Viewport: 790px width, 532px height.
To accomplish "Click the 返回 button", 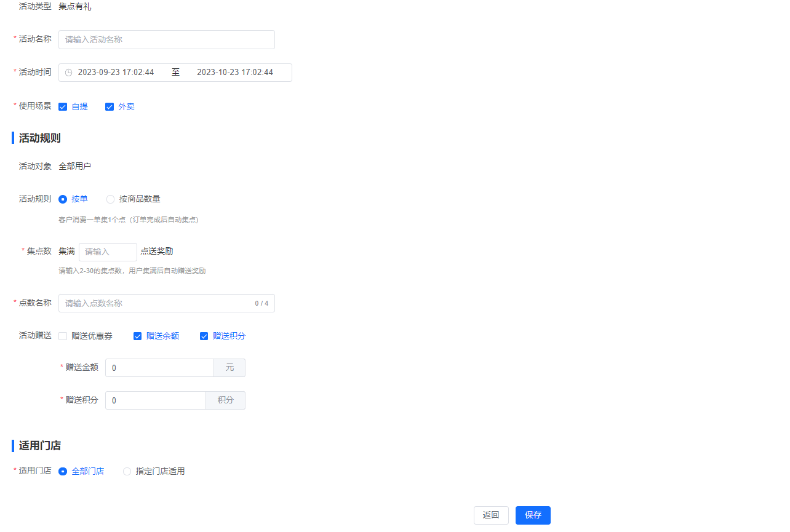I will click(491, 515).
